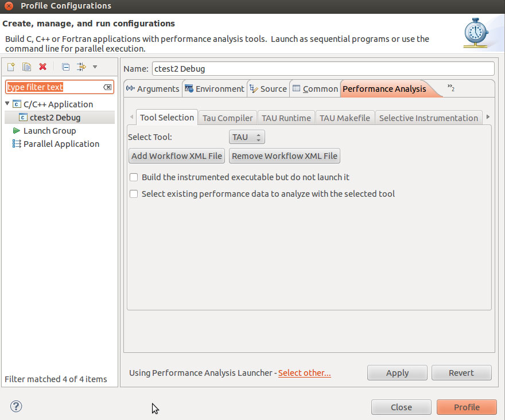Clear the filter text box icon
Image resolution: width=505 pixels, height=420 pixels.
[107, 87]
